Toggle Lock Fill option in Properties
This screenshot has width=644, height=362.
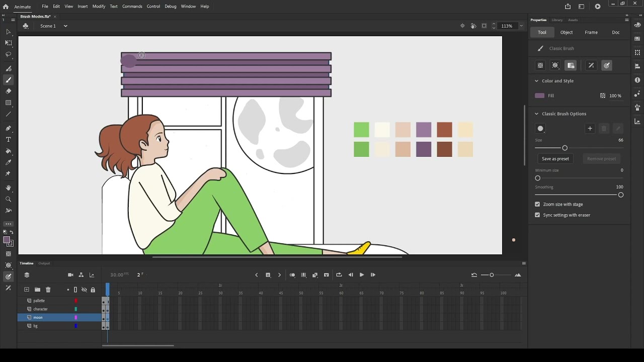(x=571, y=65)
